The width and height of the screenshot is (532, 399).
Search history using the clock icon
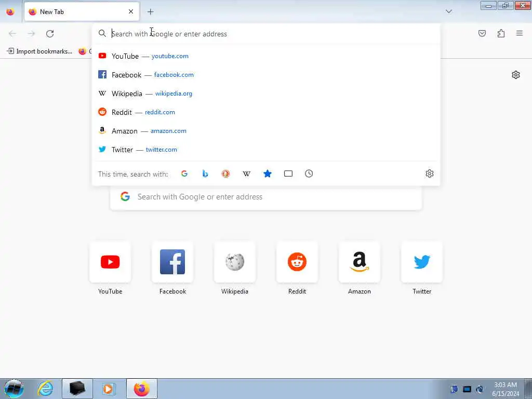309,174
